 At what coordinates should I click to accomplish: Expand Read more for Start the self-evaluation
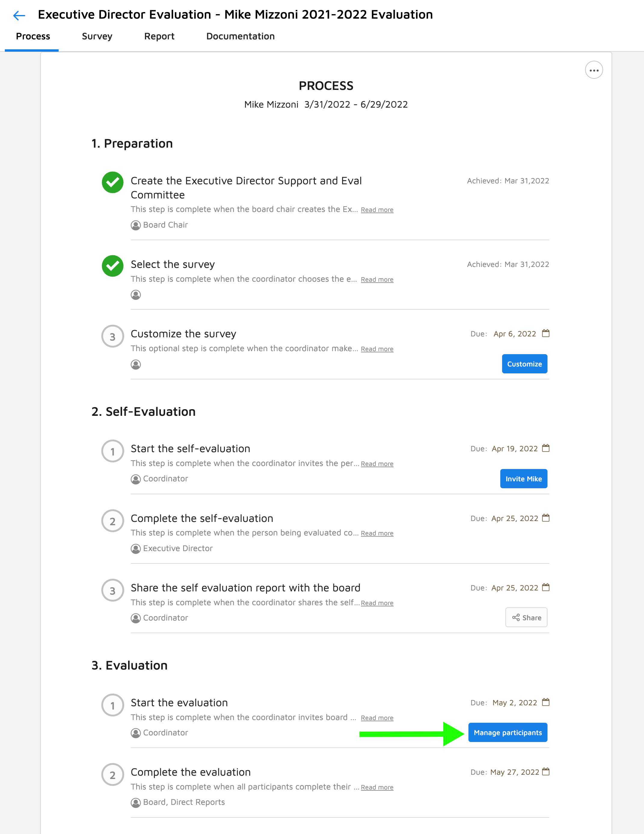tap(377, 464)
